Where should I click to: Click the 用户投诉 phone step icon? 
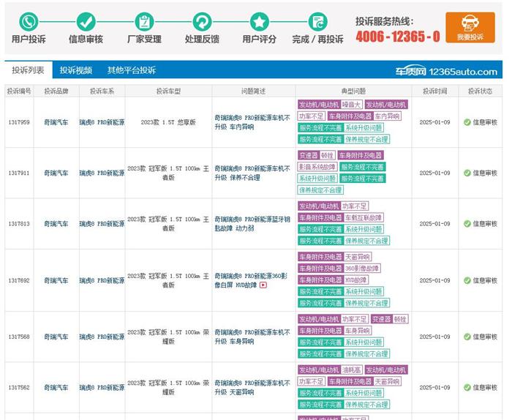29,22
